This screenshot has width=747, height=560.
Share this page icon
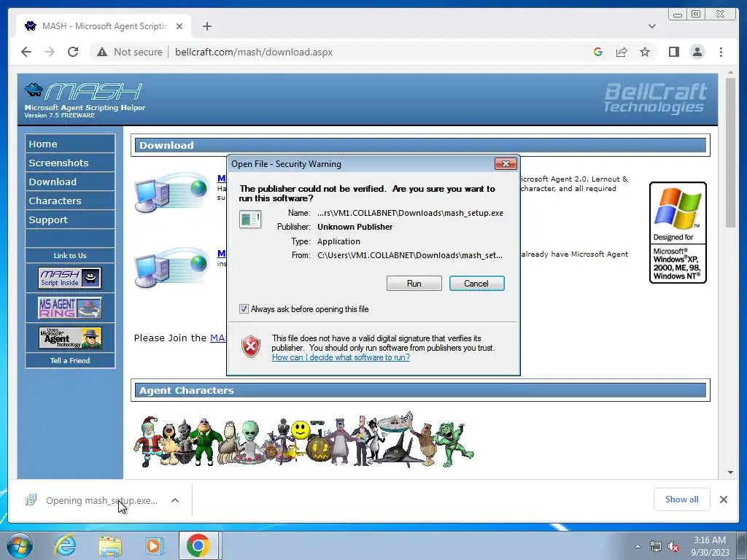(x=622, y=52)
